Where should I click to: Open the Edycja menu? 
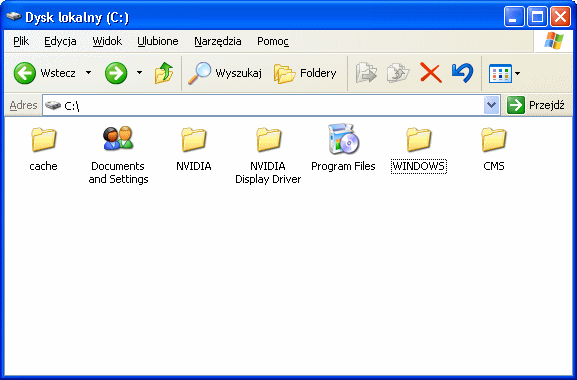click(60, 41)
